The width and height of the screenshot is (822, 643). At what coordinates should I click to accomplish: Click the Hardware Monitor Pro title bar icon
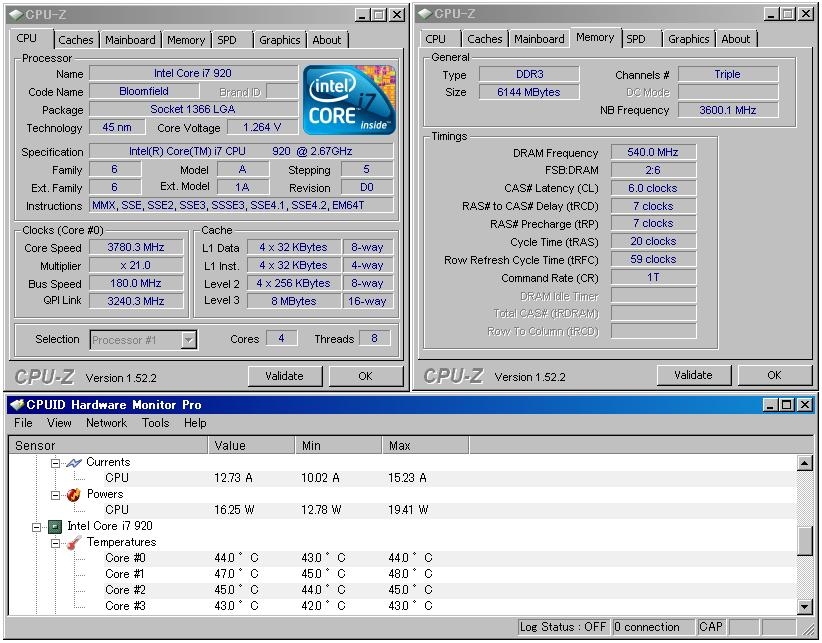click(x=16, y=405)
